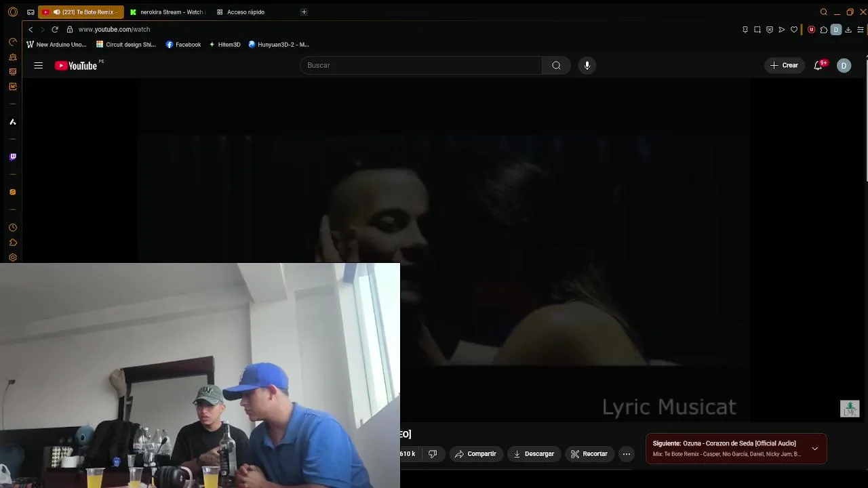Click the Crear create button
The image size is (868, 488).
[x=785, y=66]
